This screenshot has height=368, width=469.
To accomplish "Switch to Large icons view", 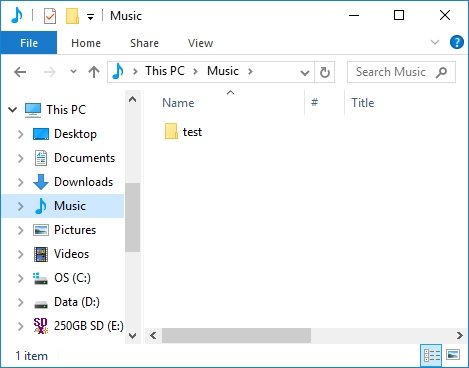I will click(453, 355).
